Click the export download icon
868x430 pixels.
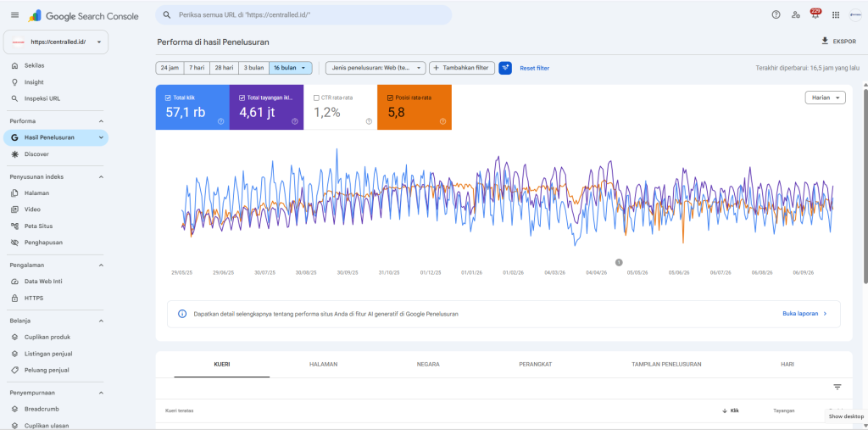pos(825,41)
